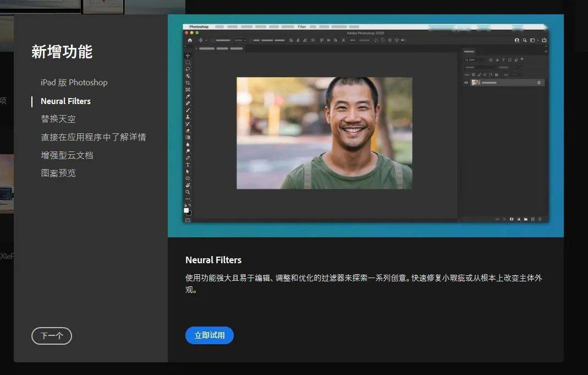Click the smiling man photo in the preview

coord(324,133)
